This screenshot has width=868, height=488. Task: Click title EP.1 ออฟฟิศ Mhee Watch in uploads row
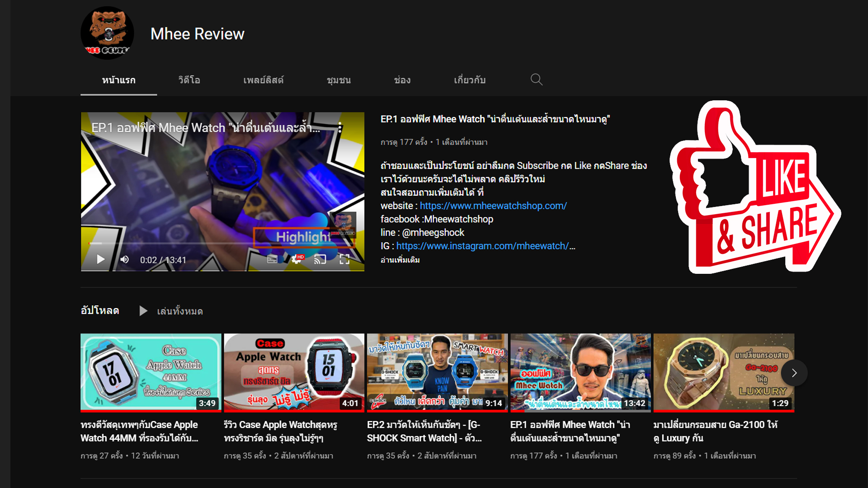coord(570,431)
